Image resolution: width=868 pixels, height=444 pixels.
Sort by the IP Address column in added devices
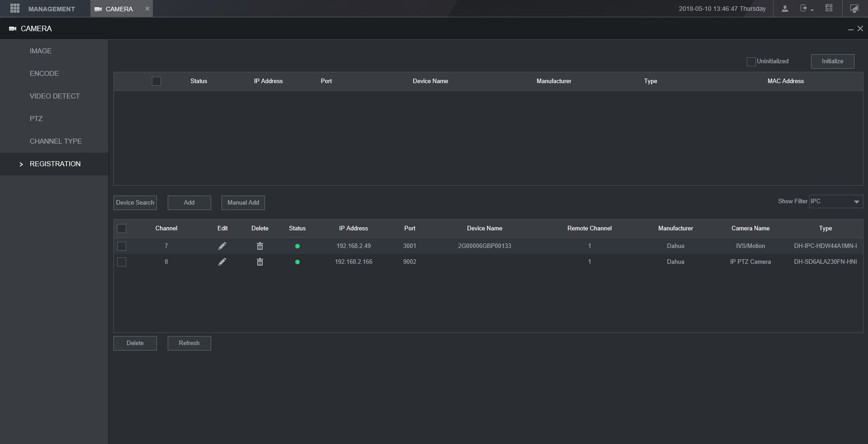pos(354,229)
